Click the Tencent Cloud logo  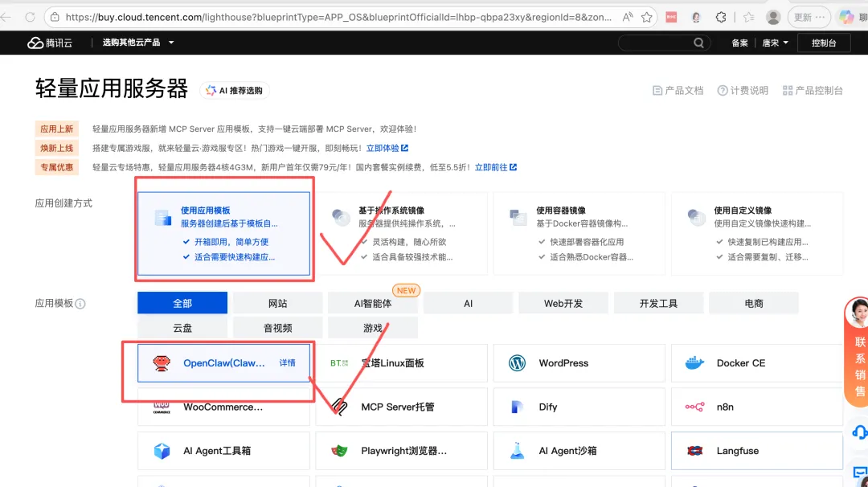pos(50,43)
